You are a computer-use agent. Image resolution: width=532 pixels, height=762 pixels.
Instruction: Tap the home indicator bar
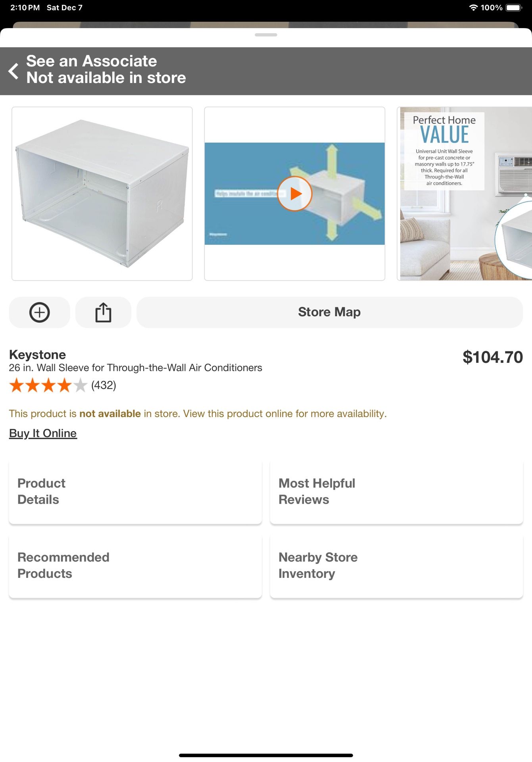pyautogui.click(x=266, y=755)
